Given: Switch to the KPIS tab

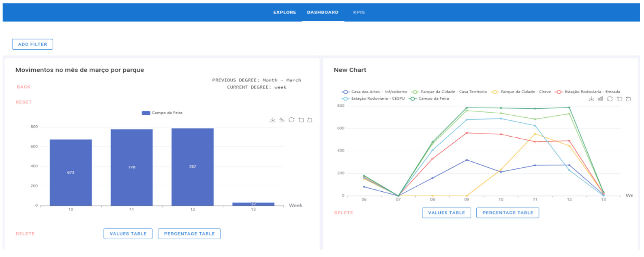Looking at the screenshot, I should click(359, 12).
